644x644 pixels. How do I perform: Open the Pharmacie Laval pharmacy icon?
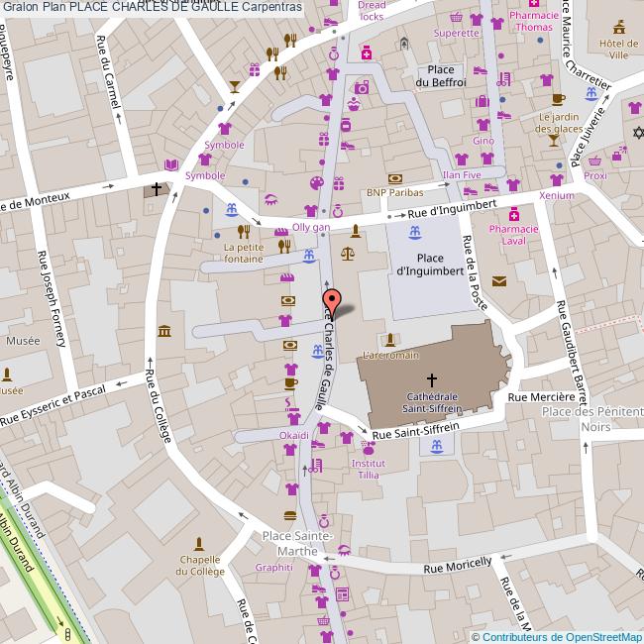click(513, 215)
